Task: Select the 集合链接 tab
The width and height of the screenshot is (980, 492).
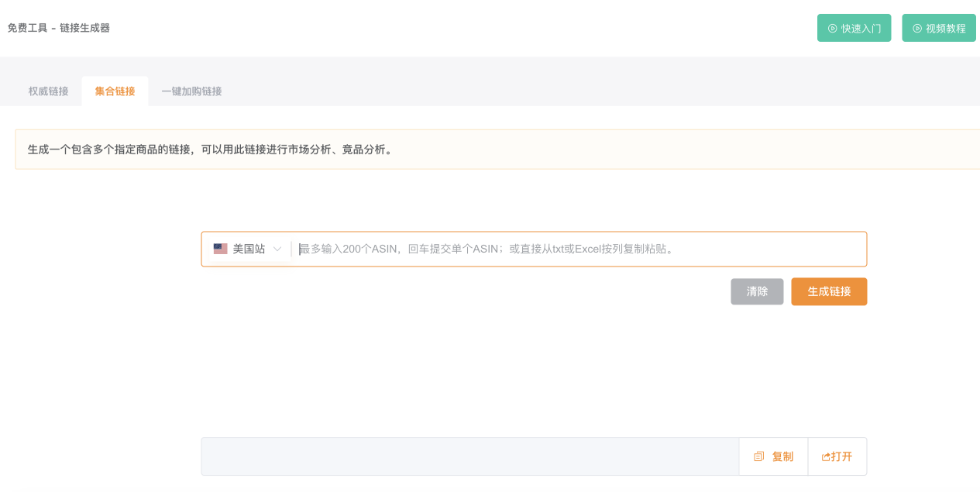Action: (115, 91)
